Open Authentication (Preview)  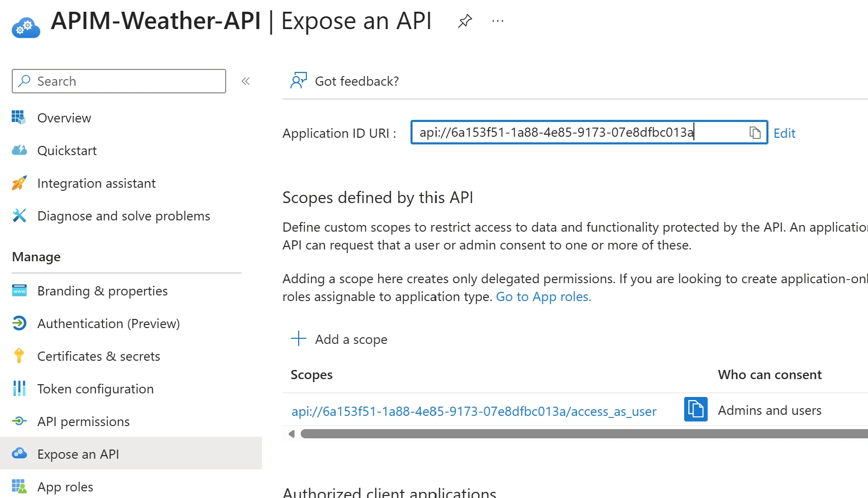(x=109, y=323)
